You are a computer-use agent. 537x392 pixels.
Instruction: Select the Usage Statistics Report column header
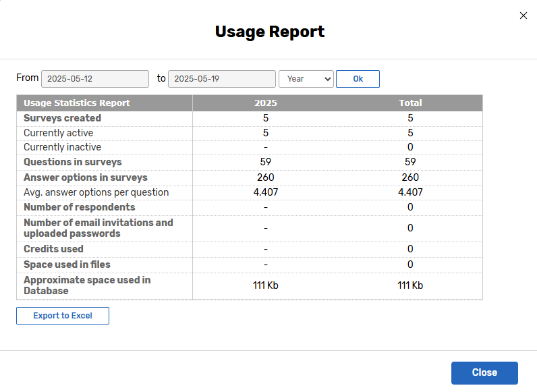(x=77, y=103)
